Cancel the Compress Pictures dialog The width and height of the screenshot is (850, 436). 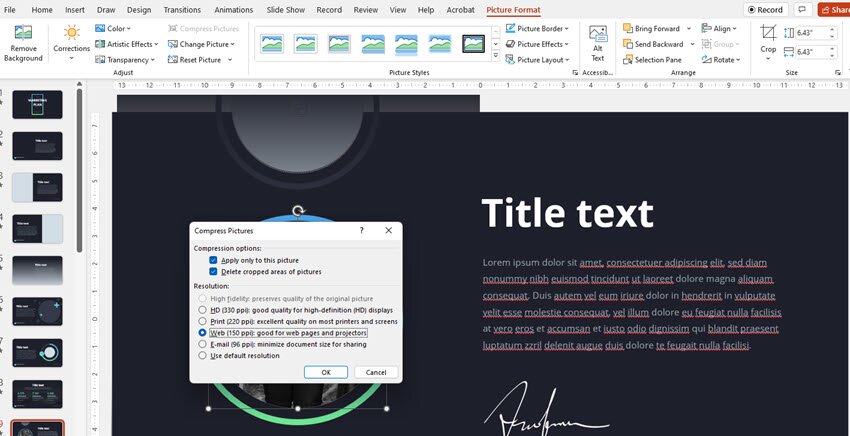pyautogui.click(x=376, y=372)
